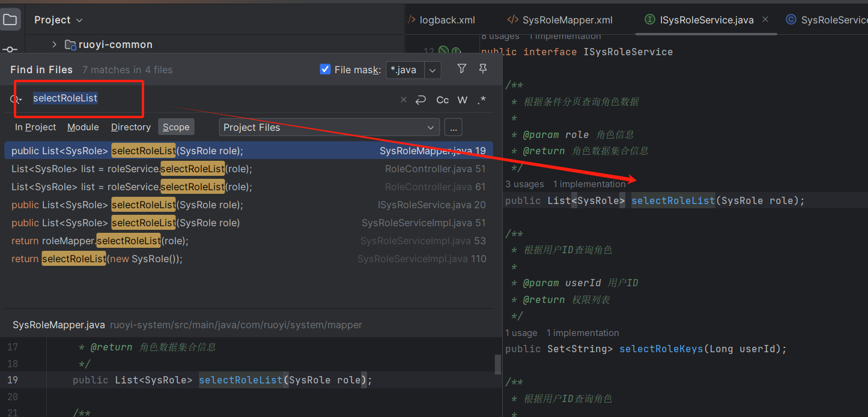Select the SysRoleServiceImpl.java 51 result row
Screen dimensions: 868x417
click(249, 223)
